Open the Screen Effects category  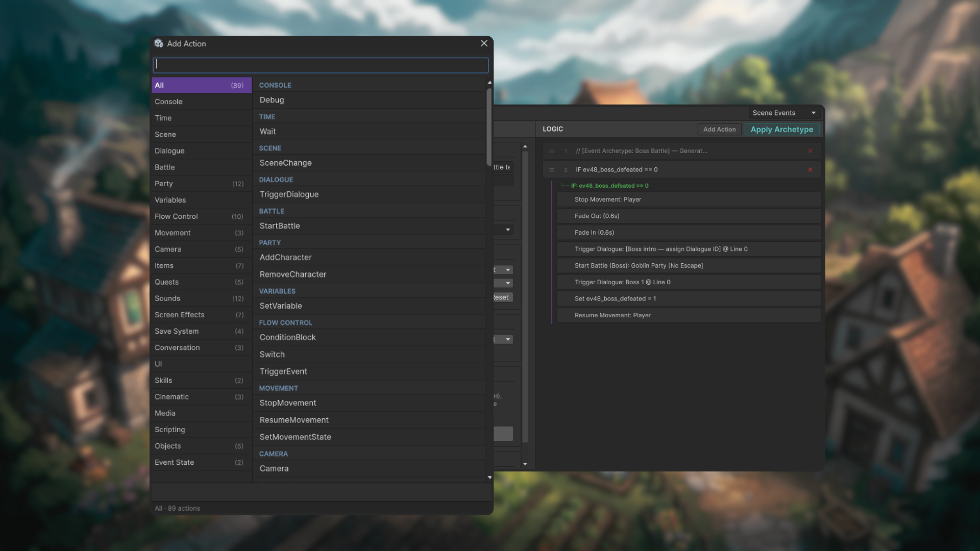pos(202,315)
